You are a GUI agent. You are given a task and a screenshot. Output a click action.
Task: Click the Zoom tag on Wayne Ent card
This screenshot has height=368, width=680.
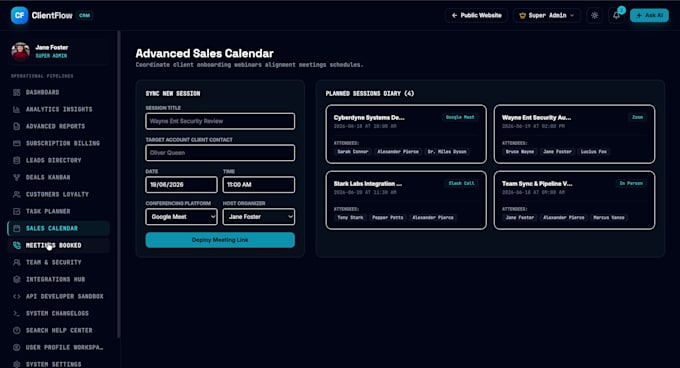click(x=637, y=117)
